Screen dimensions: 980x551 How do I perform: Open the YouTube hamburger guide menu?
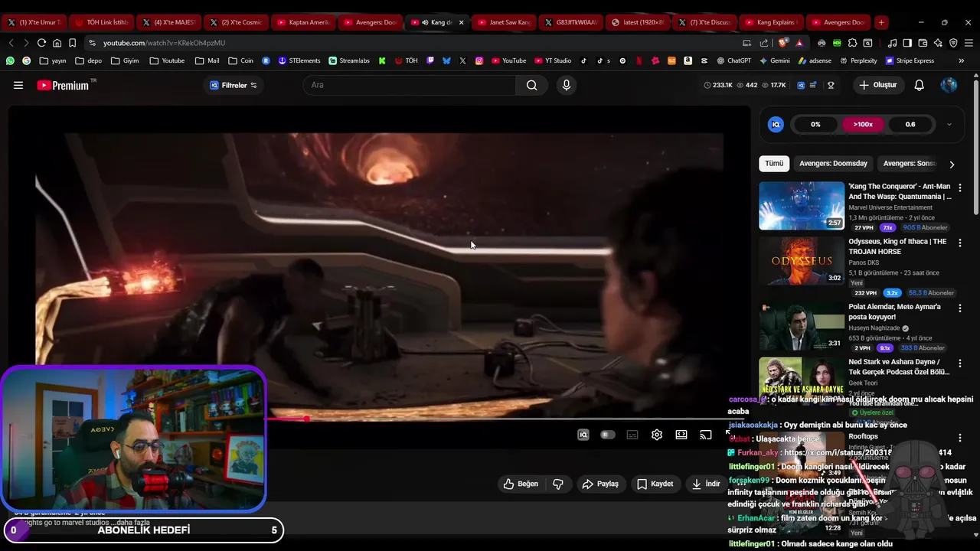(18, 85)
